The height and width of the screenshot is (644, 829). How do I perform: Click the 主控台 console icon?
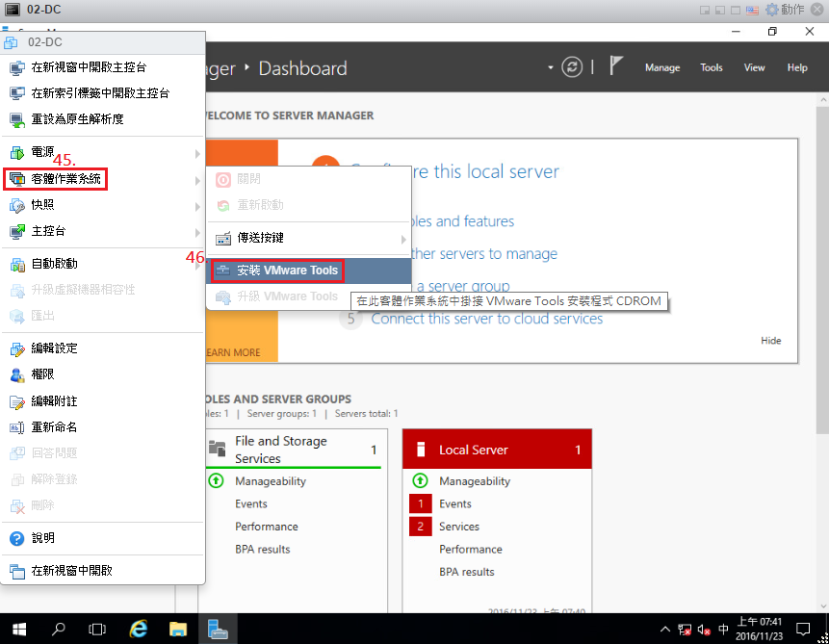click(17, 231)
